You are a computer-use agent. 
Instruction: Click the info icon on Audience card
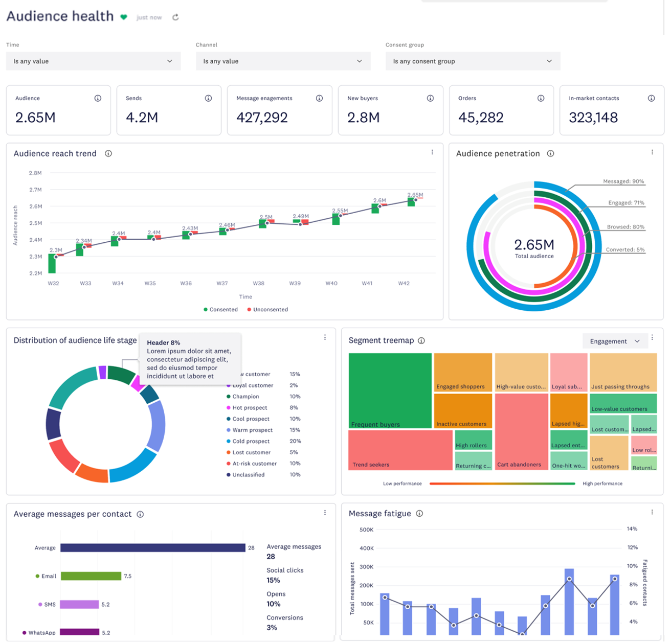click(x=98, y=98)
